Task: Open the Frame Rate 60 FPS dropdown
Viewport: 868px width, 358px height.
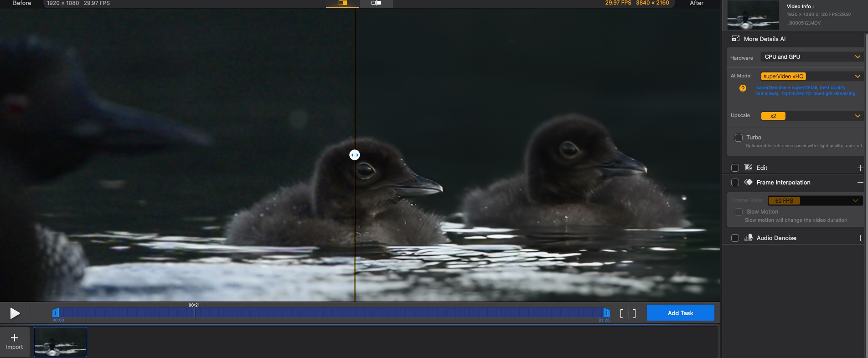Action: 815,201
